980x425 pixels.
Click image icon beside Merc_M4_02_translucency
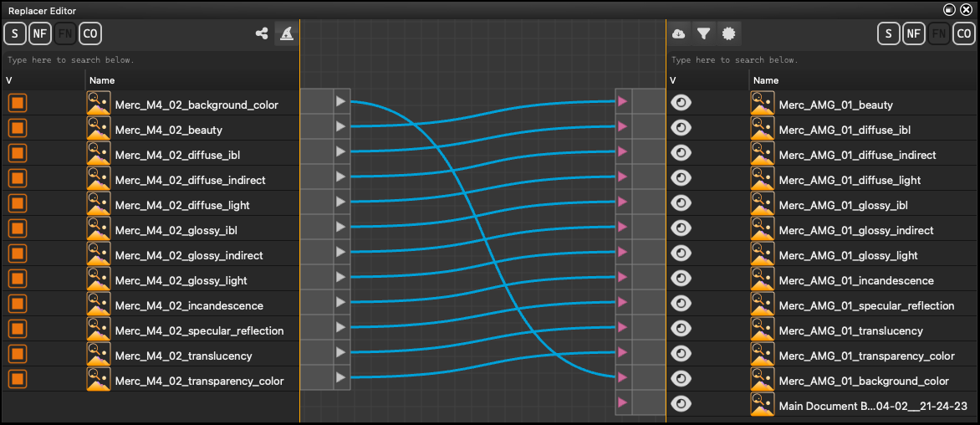[x=98, y=355]
